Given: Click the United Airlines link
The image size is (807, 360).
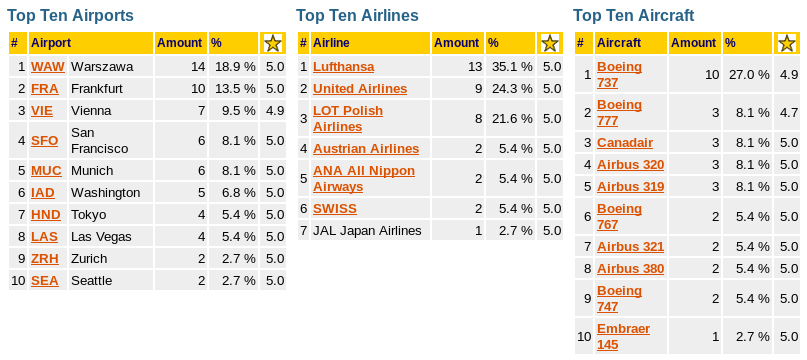Looking at the screenshot, I should click(x=360, y=89).
